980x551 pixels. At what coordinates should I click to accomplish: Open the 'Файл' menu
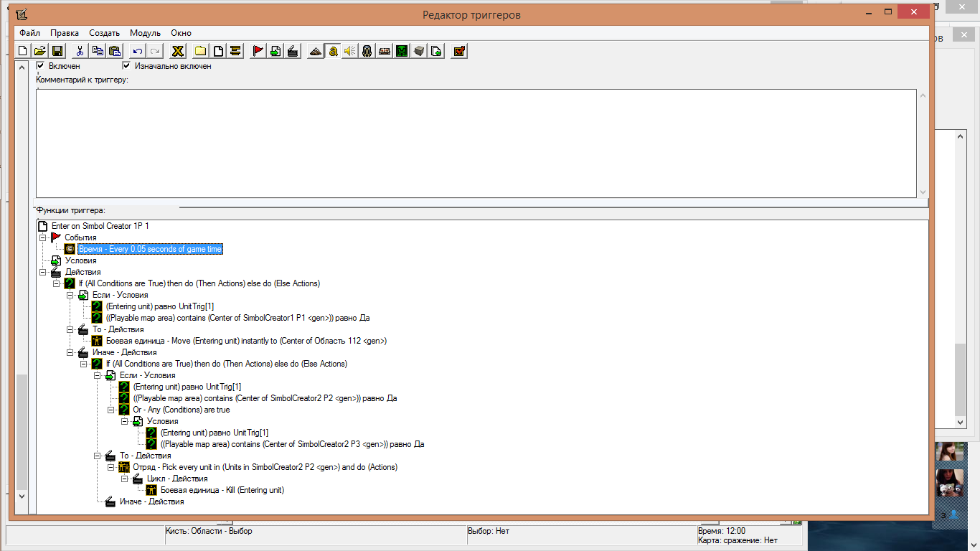pos(29,33)
